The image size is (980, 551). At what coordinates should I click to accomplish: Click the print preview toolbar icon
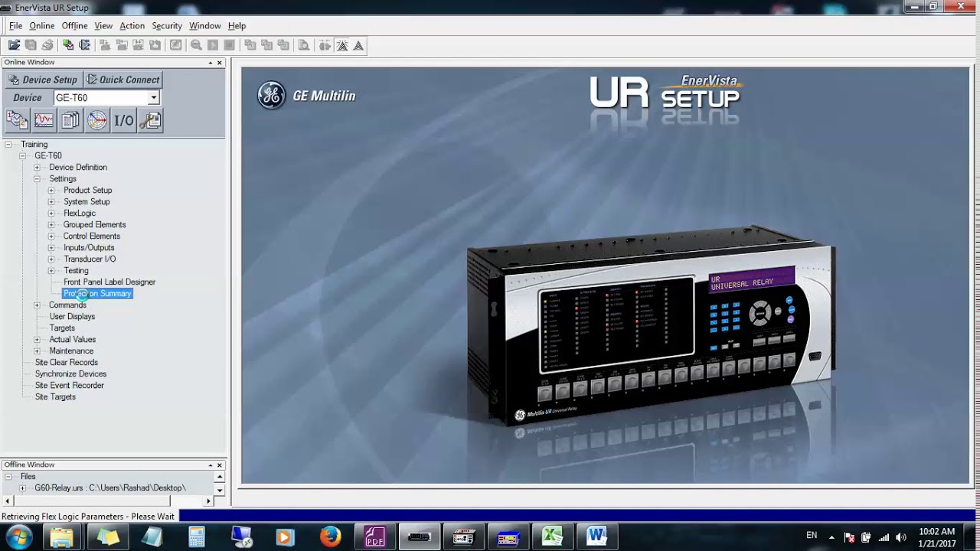tap(304, 45)
